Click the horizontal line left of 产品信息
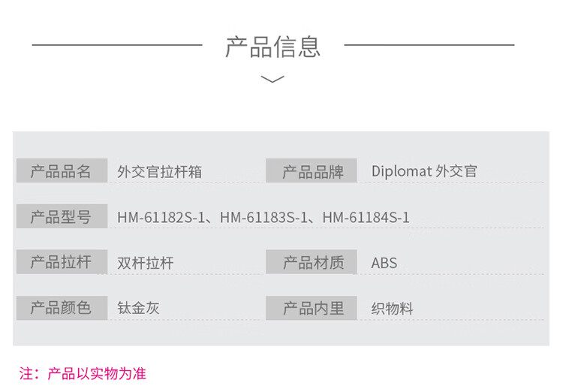The image size is (563, 392). (x=116, y=45)
